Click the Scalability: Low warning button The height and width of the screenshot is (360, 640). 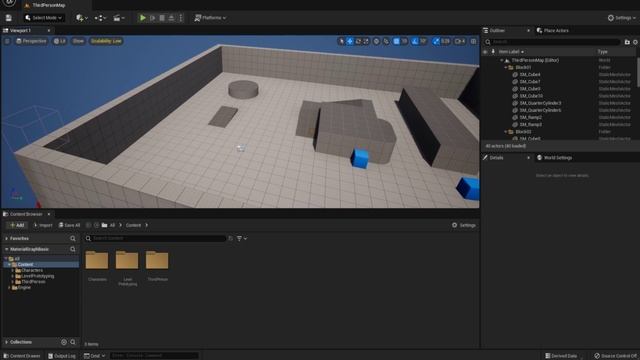(106, 41)
